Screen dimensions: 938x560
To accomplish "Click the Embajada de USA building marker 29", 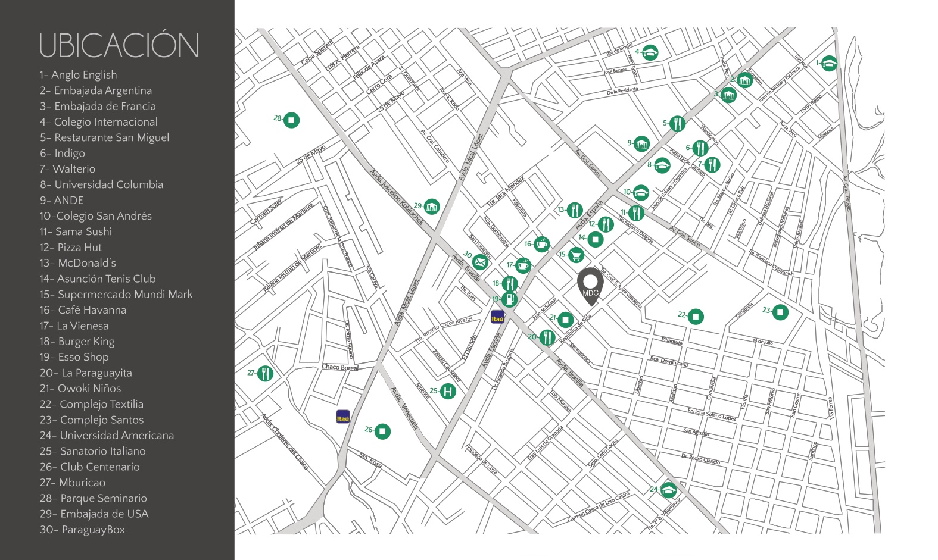I will pyautogui.click(x=432, y=207).
